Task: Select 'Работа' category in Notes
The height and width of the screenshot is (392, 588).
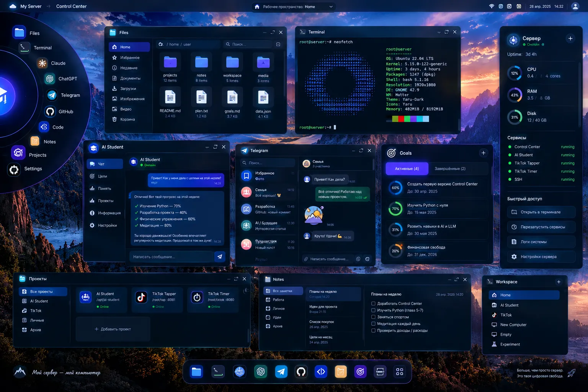Action: point(283,300)
